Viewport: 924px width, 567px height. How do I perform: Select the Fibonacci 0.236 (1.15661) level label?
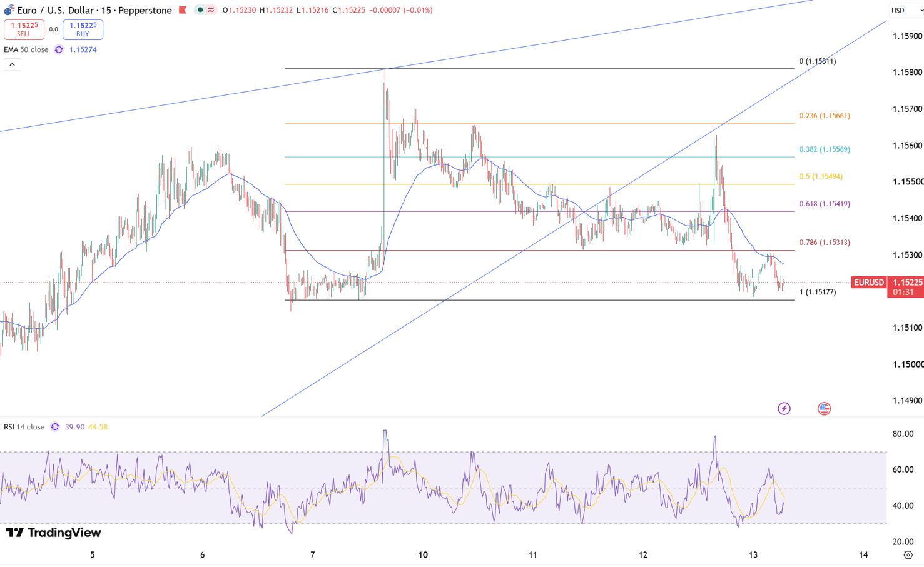pyautogui.click(x=825, y=116)
